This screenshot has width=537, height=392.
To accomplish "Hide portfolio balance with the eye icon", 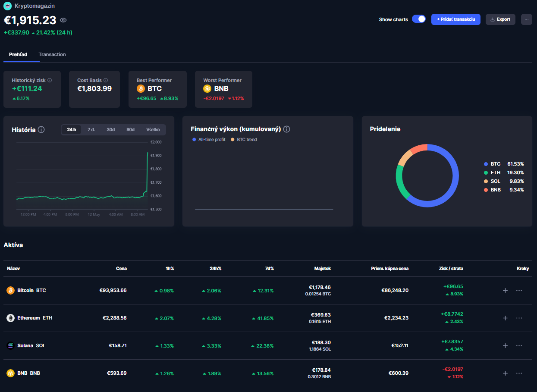I will click(x=63, y=20).
